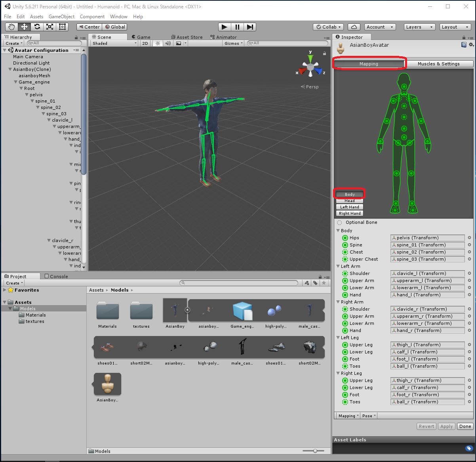Toggle 2D view mode
This screenshot has height=462, width=476.
pos(145,44)
